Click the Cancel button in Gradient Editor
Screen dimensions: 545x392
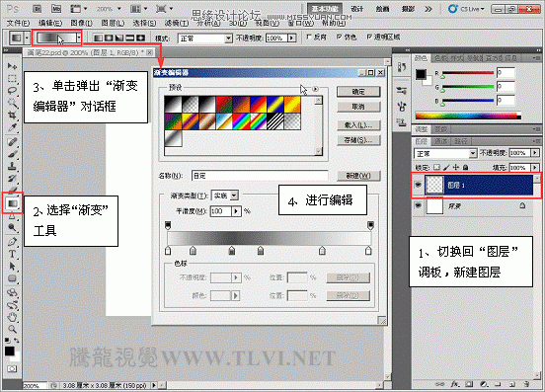(358, 107)
